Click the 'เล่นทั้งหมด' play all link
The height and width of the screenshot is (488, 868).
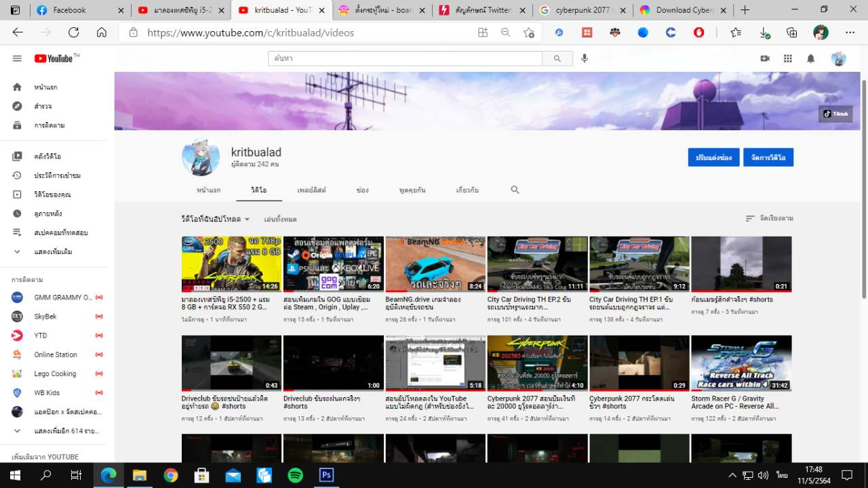pyautogui.click(x=280, y=219)
